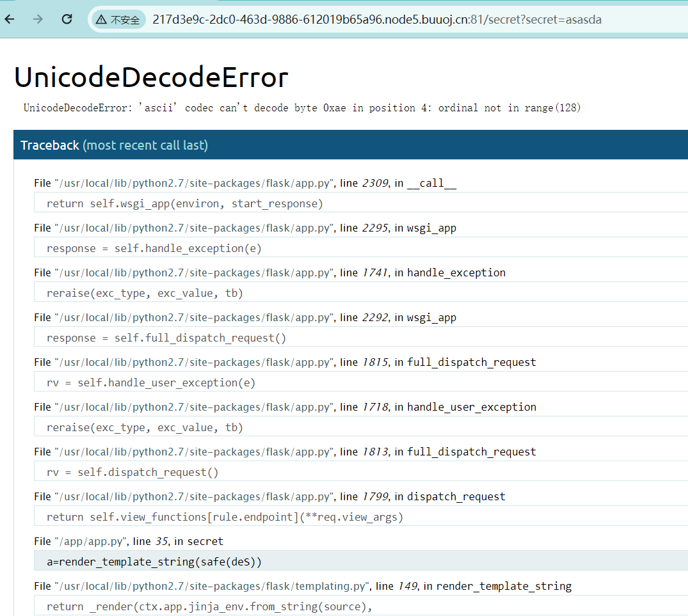Click 'rv = self.dispatch_request()' source line
The width and height of the screenshot is (688, 616).
pyautogui.click(x=132, y=472)
